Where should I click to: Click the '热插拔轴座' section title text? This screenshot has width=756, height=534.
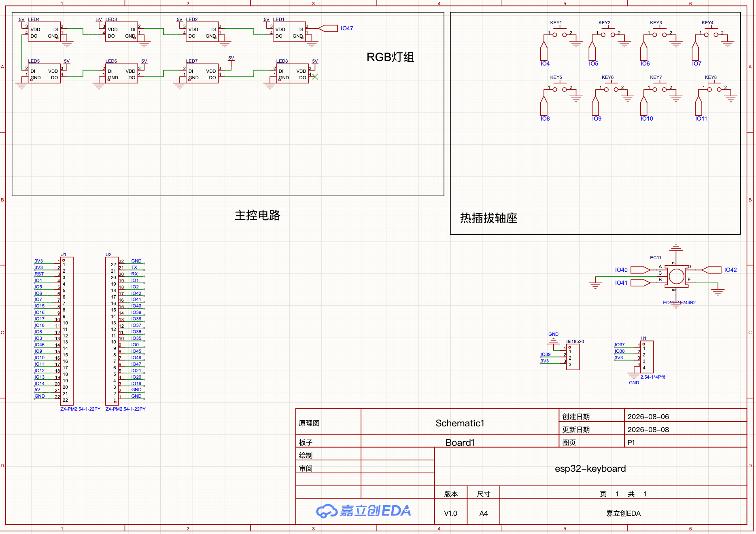click(488, 218)
